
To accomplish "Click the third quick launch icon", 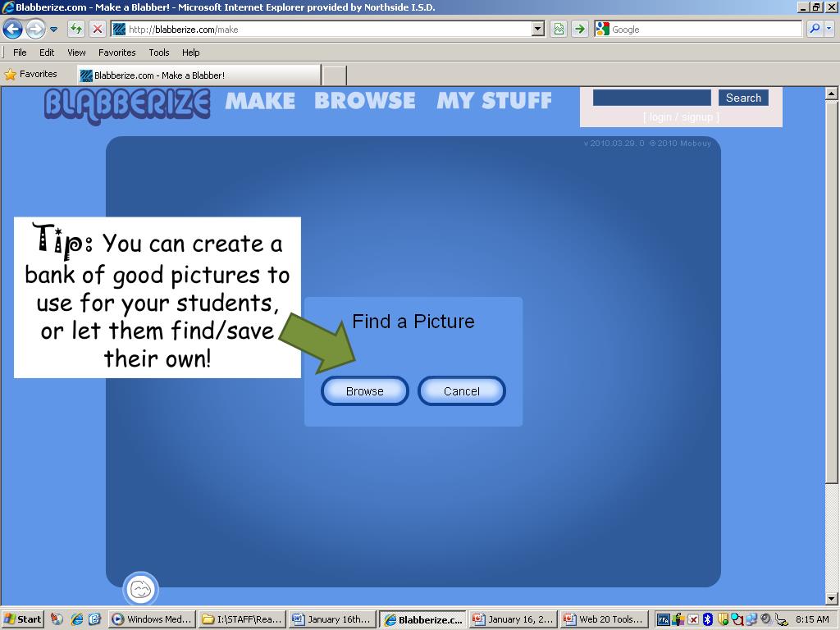I will click(x=95, y=619).
